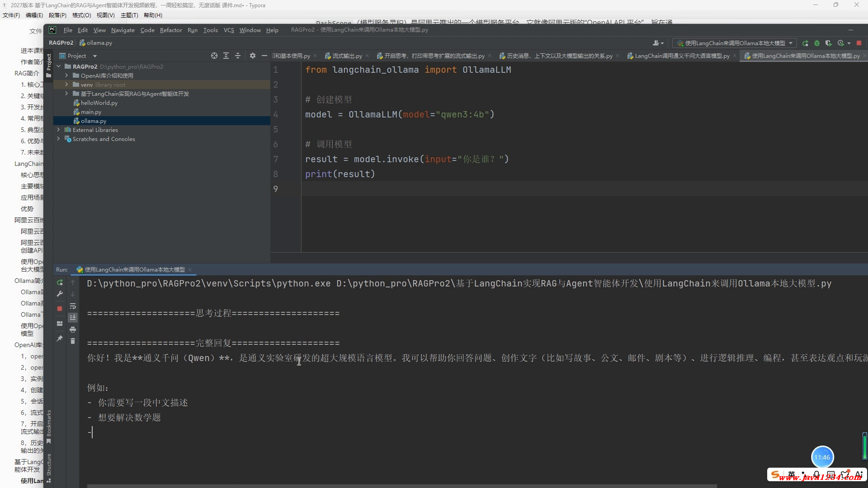Click RAGPro2 breadcrumb in navigation bar

pos(61,43)
